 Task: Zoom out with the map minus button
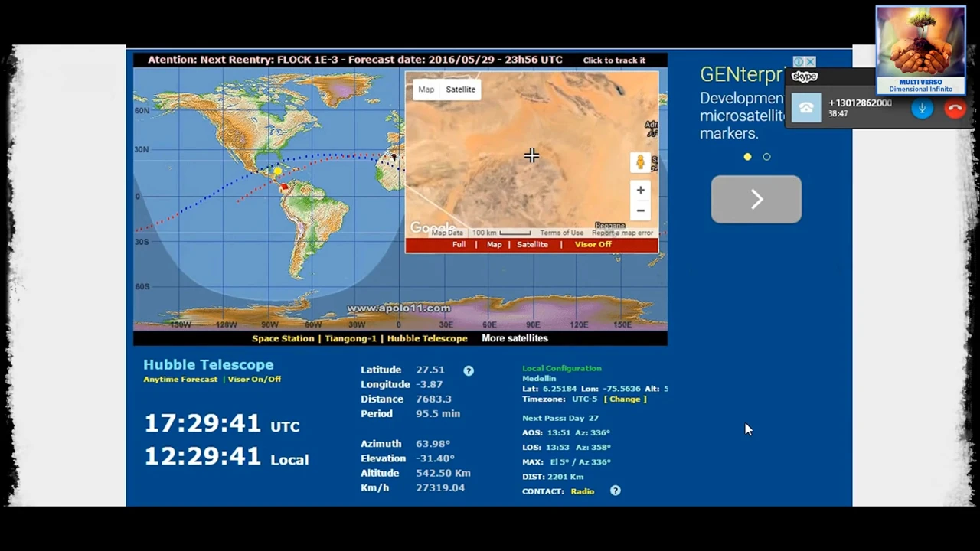click(641, 210)
